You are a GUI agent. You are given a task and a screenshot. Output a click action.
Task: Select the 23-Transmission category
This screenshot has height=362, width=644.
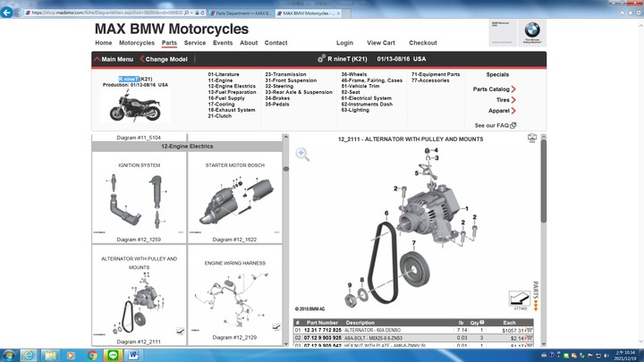(x=285, y=74)
